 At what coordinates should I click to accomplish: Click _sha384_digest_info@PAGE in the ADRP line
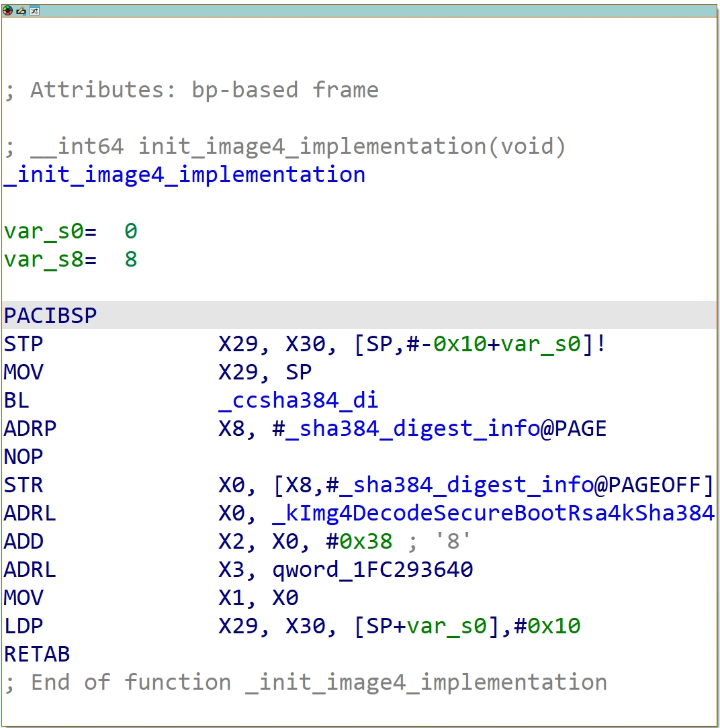439,428
